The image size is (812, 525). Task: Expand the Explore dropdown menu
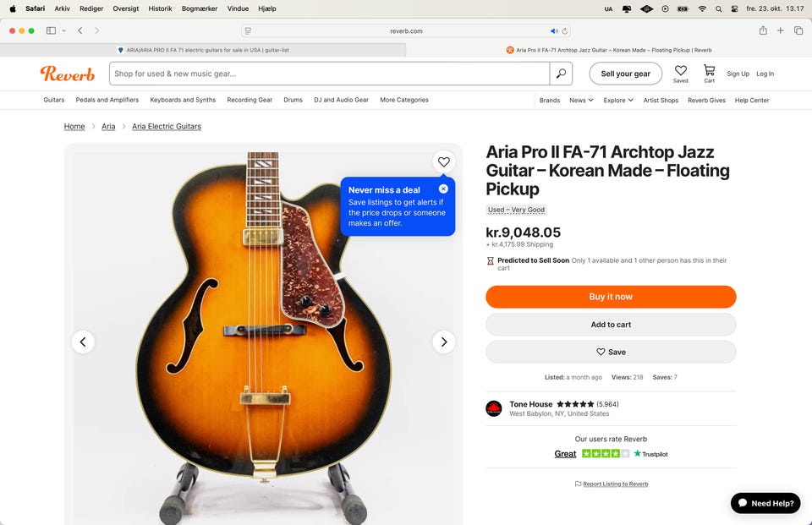point(618,101)
